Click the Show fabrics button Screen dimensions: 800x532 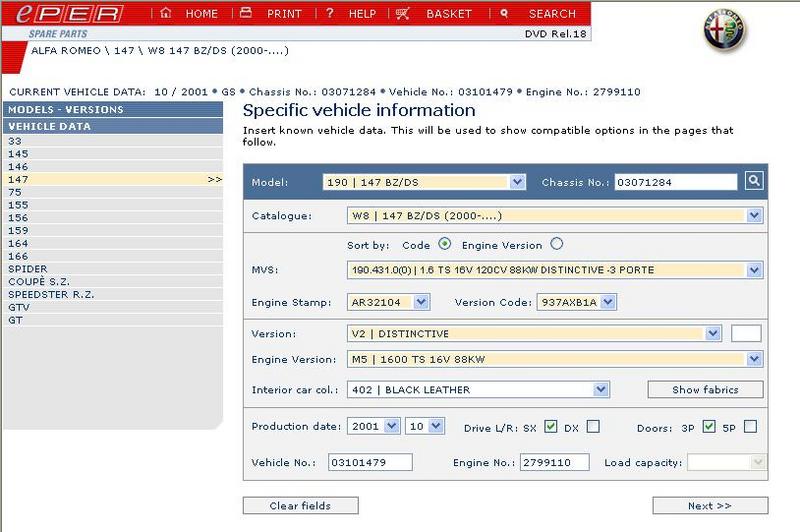pos(705,390)
